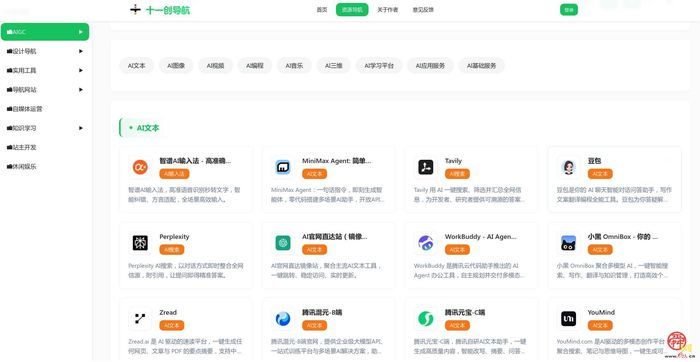700x362 pixels.
Task: Expand the 导航网站 submenu arrow
Action: click(x=81, y=90)
